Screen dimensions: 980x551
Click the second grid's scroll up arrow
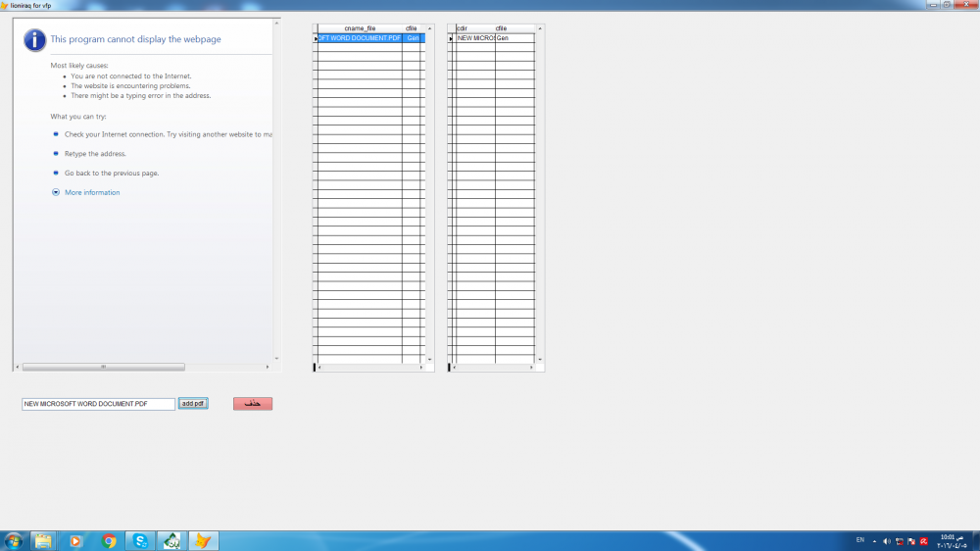pos(540,28)
